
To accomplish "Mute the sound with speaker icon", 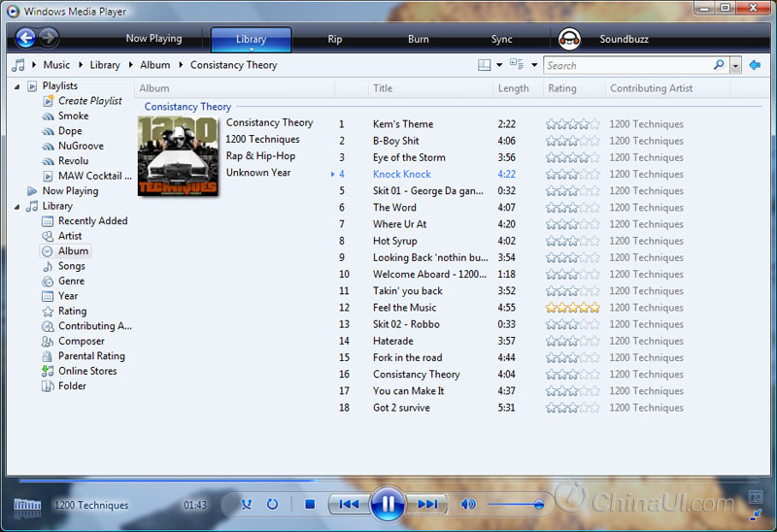I will (468, 504).
